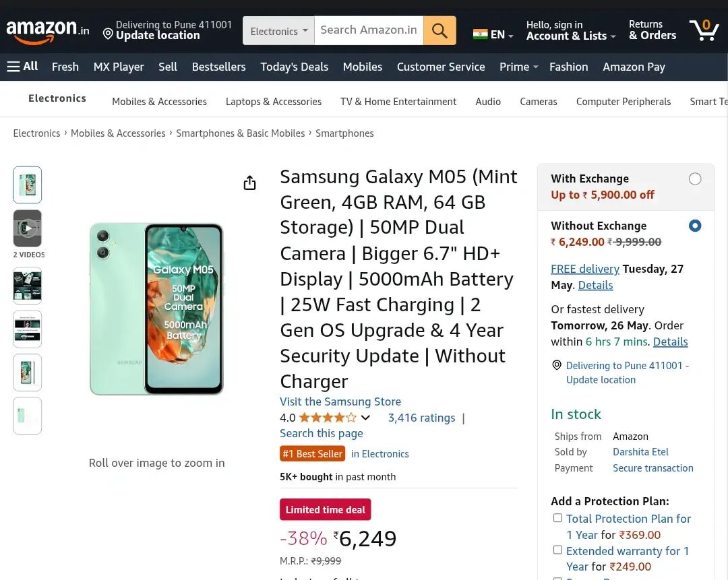Viewport: 728px width, 580px height.
Task: Expand the Account & Lists dropdown
Action: click(x=570, y=31)
